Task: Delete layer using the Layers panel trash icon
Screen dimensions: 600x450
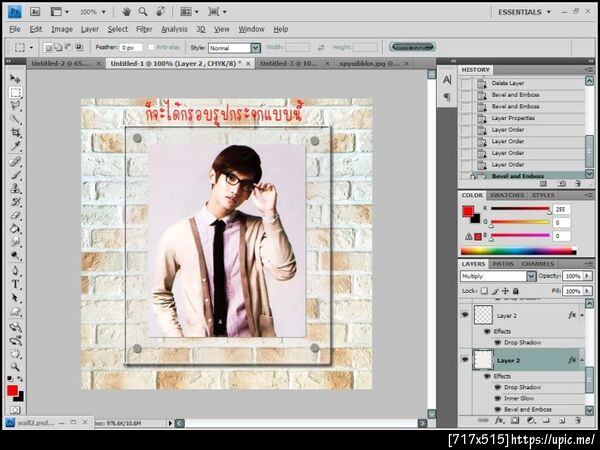Action: (x=578, y=421)
